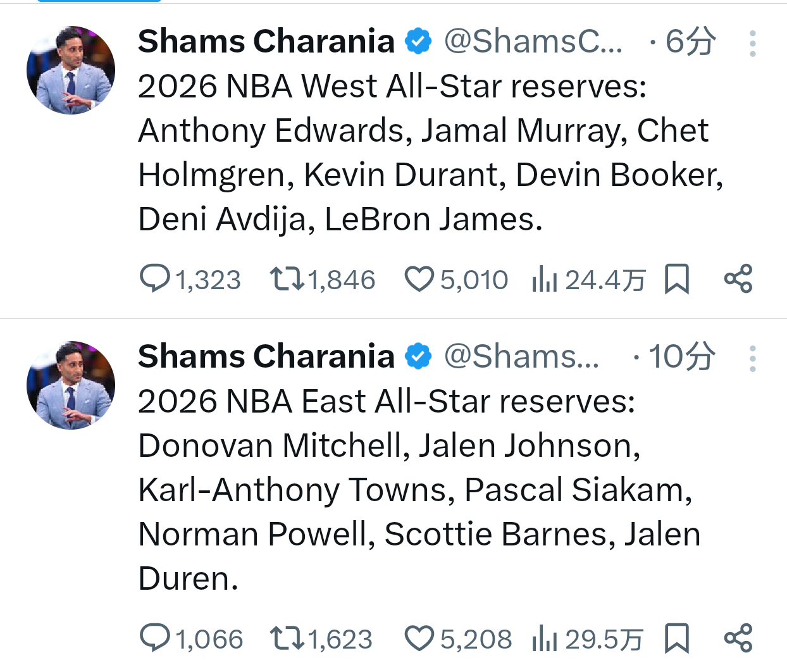View analytics for the West reserves tweet
The width and height of the screenshot is (787, 672).
(x=545, y=278)
